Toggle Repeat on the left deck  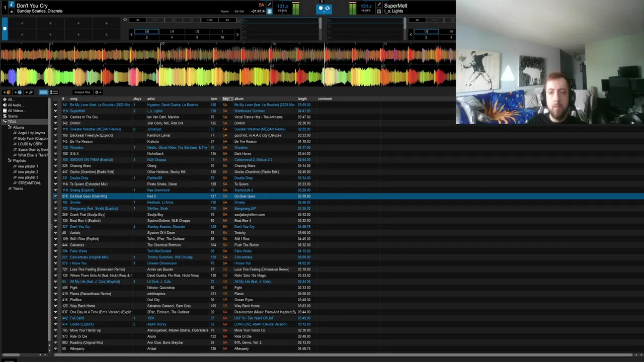[x=224, y=11]
